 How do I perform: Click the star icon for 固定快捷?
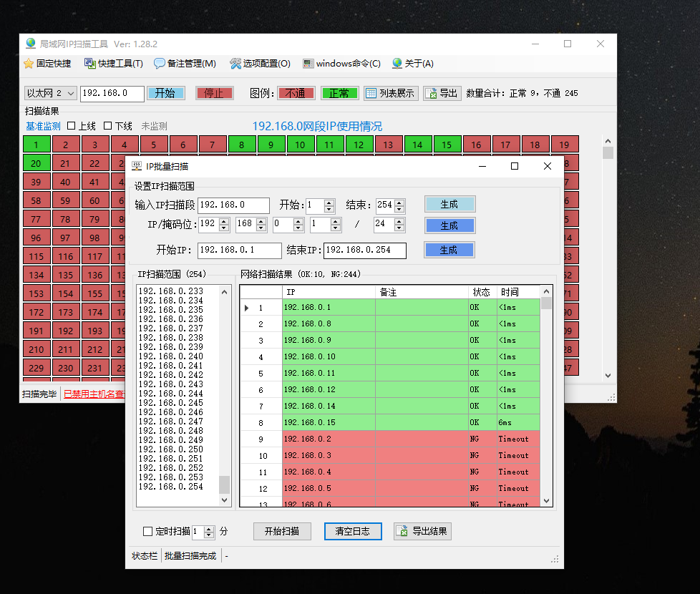coord(29,64)
